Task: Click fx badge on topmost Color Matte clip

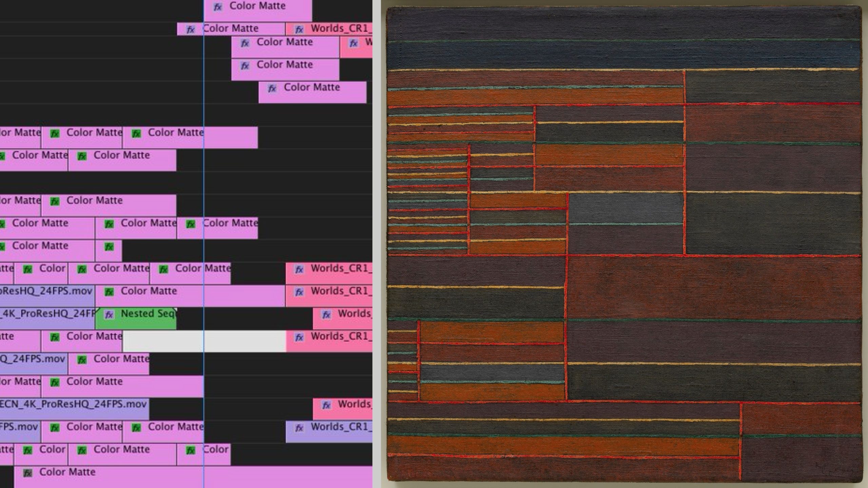Action: (218, 7)
